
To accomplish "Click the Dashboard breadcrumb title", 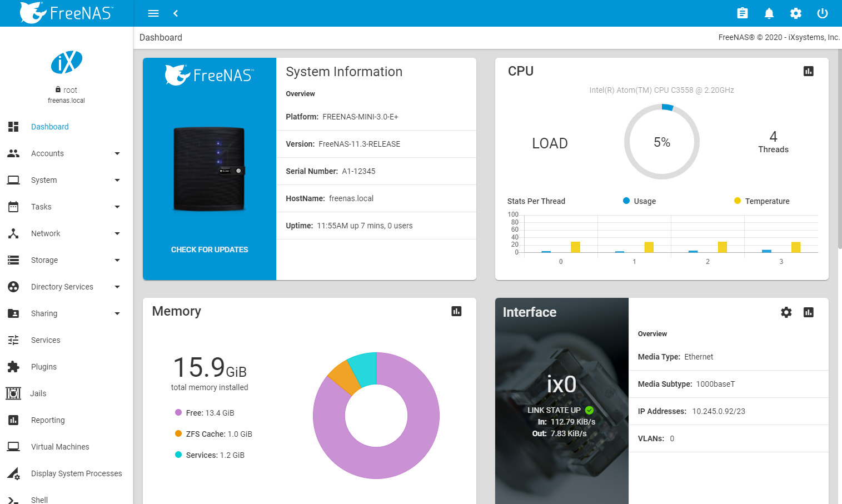I will pyautogui.click(x=161, y=37).
